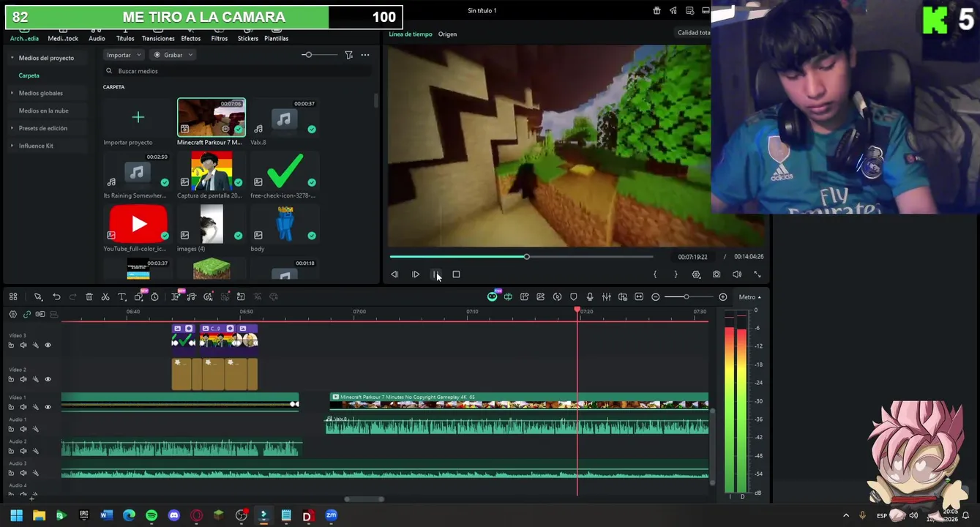The width and height of the screenshot is (980, 527).
Task: Adjust media thumbnail size slider
Action: (308, 55)
